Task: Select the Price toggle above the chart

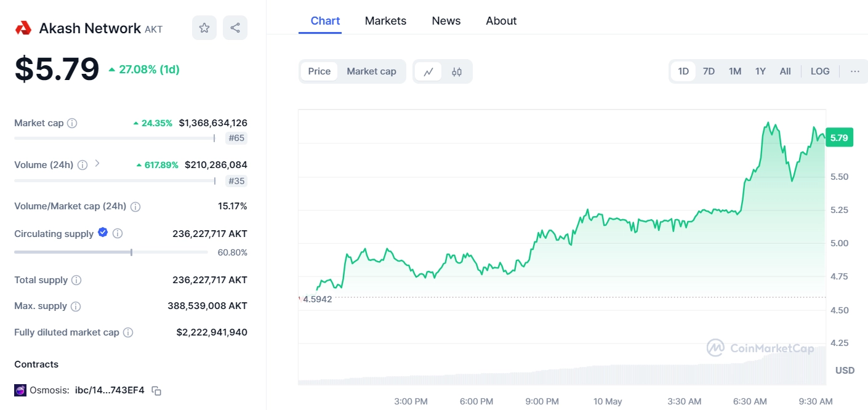Action: tap(319, 71)
